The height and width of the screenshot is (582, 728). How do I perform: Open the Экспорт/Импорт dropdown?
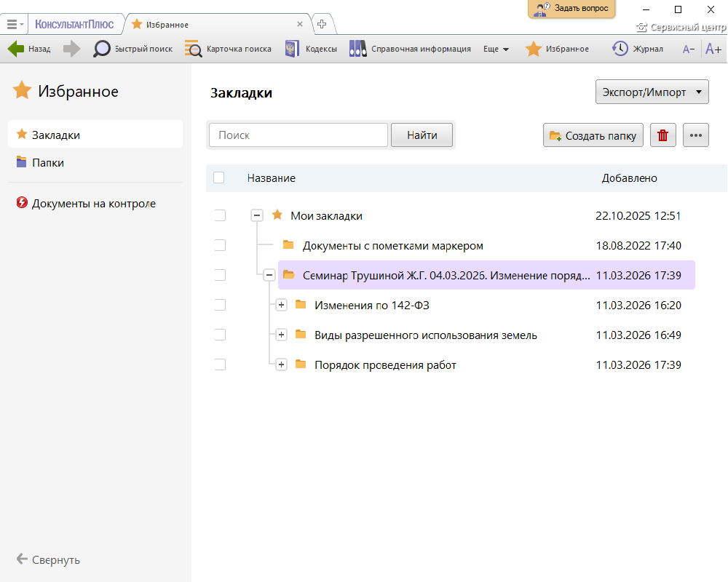click(652, 92)
